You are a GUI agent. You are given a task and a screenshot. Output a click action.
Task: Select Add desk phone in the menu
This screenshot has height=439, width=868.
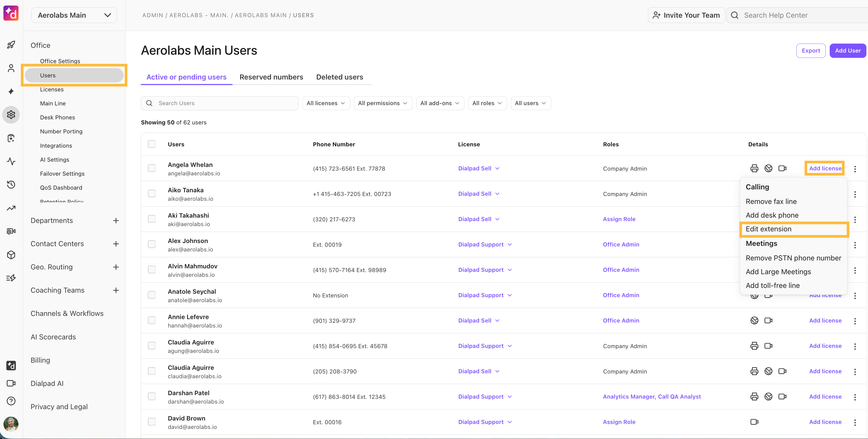tap(772, 215)
